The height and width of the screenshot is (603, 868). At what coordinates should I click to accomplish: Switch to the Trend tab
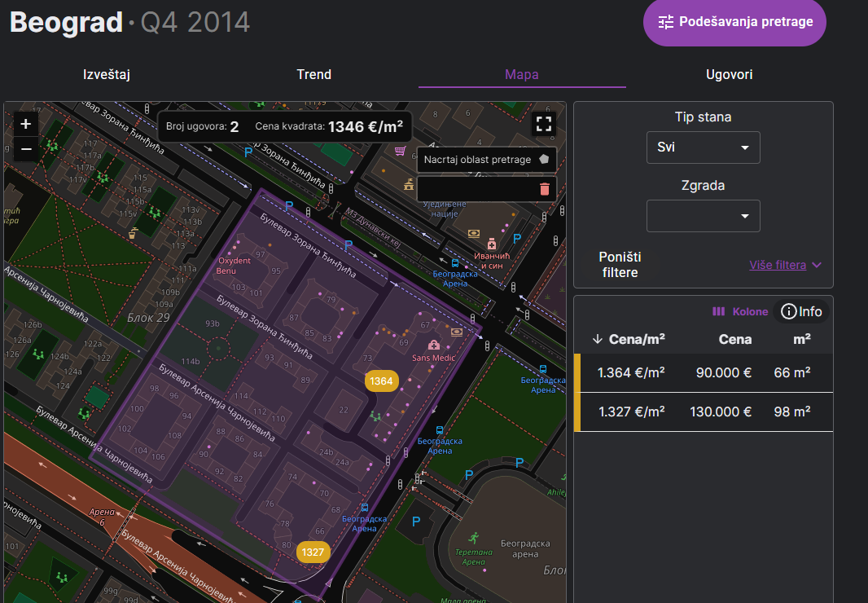point(313,74)
